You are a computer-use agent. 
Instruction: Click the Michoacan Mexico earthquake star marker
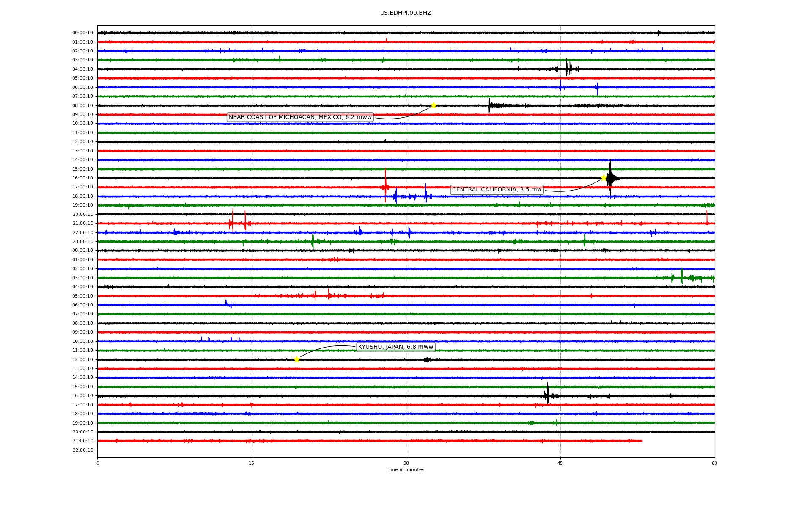[433, 105]
